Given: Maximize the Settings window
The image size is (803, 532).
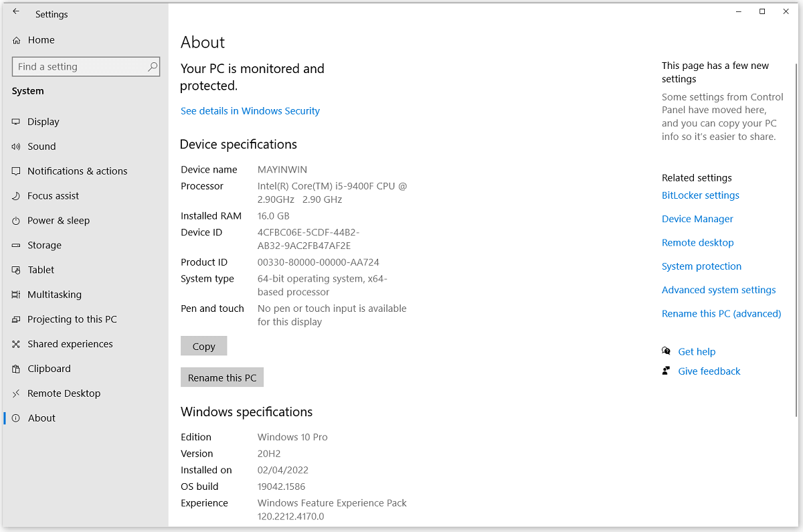Looking at the screenshot, I should [762, 11].
